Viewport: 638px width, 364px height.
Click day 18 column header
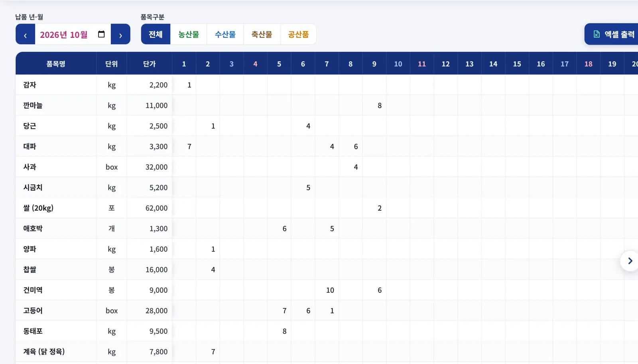[x=589, y=64]
